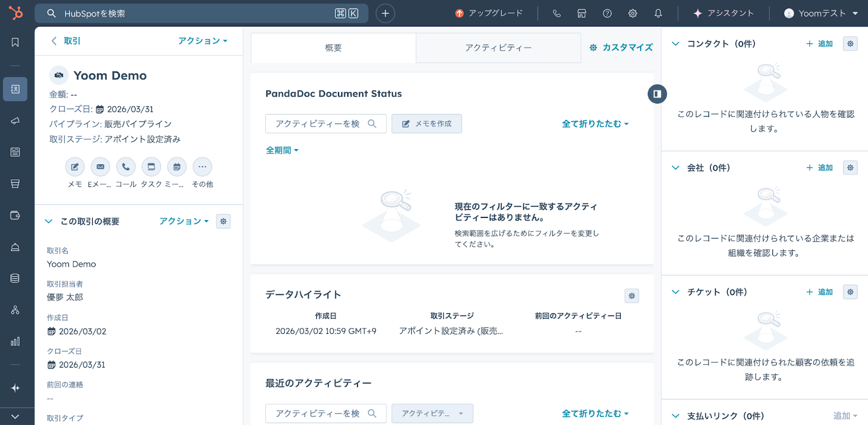
Task: Open the notifications bell
Action: [658, 14]
